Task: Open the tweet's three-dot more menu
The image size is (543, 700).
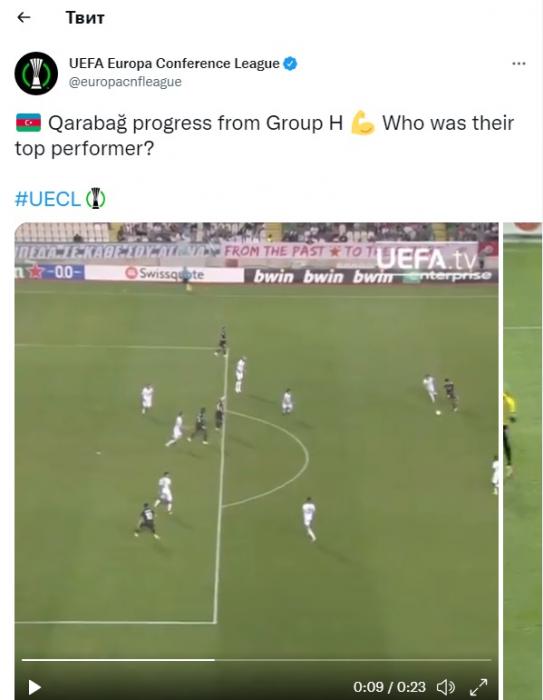Action: click(x=518, y=64)
